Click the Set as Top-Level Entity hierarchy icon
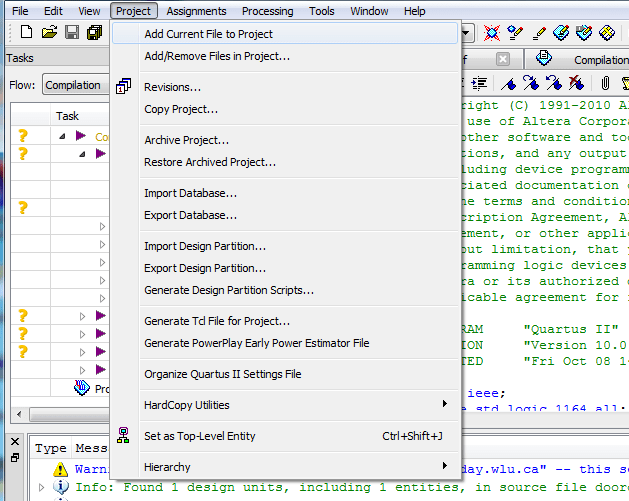Image resolution: width=629 pixels, height=501 pixels. [123, 435]
